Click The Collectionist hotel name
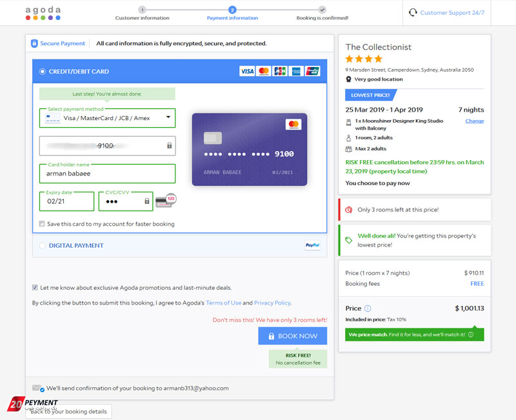The height and width of the screenshot is (420, 516). (379, 47)
